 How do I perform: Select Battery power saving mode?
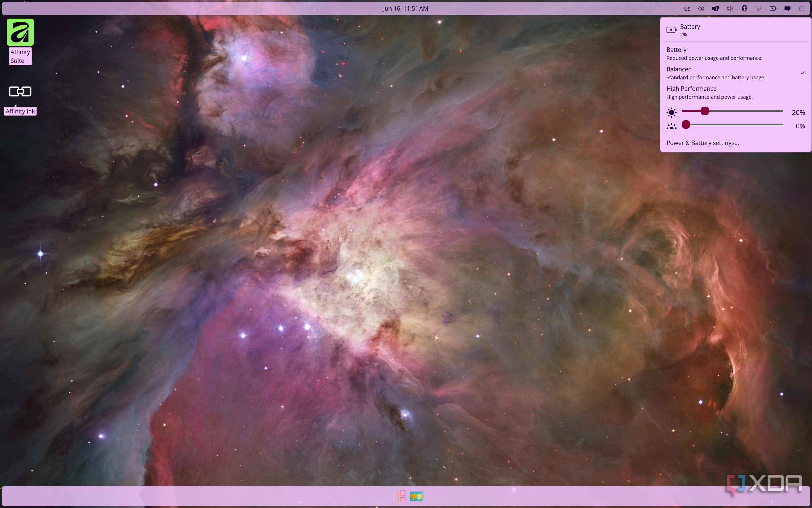(x=736, y=53)
